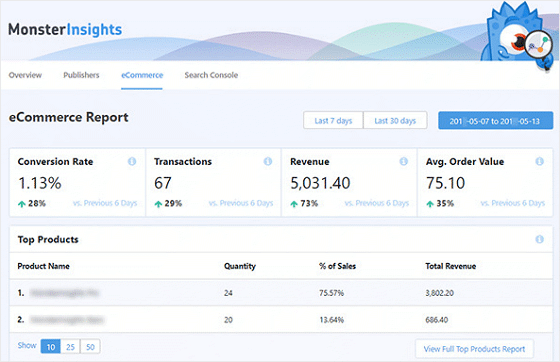This screenshot has width=560, height=362.
Task: Open the Publishers tab
Action: (x=81, y=75)
